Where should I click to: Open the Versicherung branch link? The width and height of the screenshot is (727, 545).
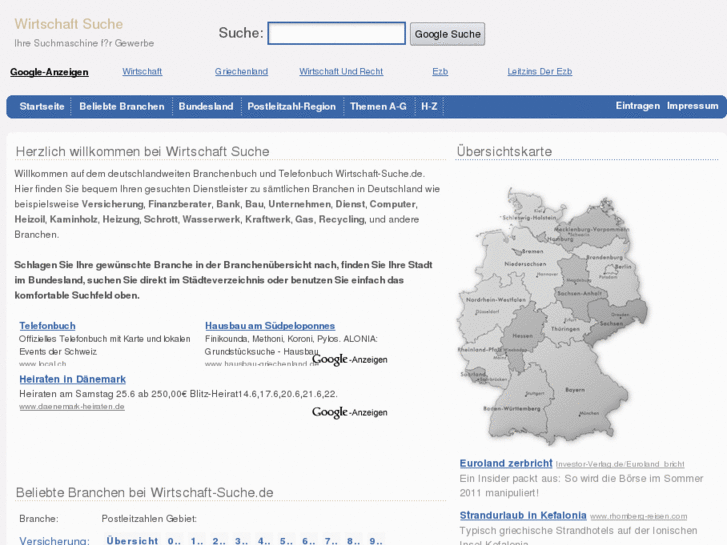pos(54,540)
